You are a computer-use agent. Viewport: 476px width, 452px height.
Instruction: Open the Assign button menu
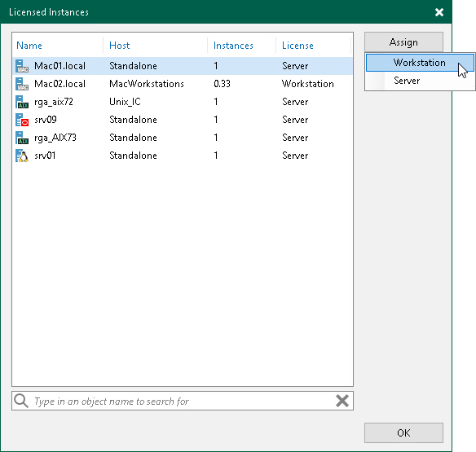pos(403,42)
